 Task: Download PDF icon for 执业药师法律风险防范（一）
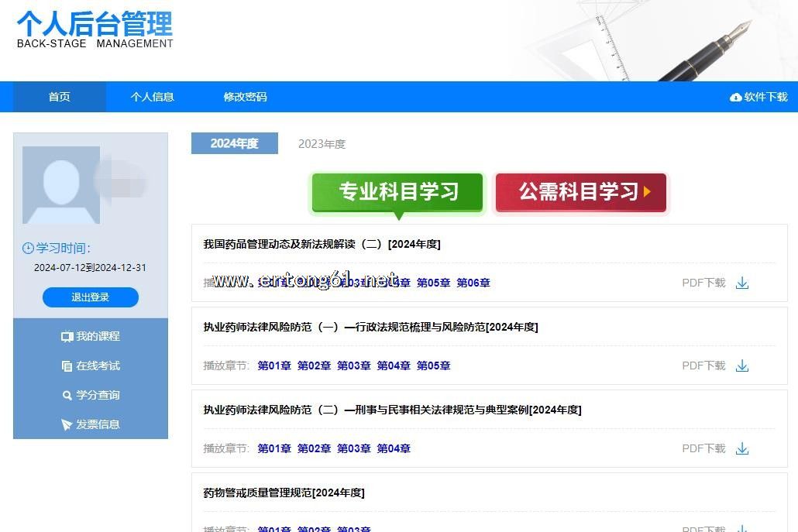741,366
